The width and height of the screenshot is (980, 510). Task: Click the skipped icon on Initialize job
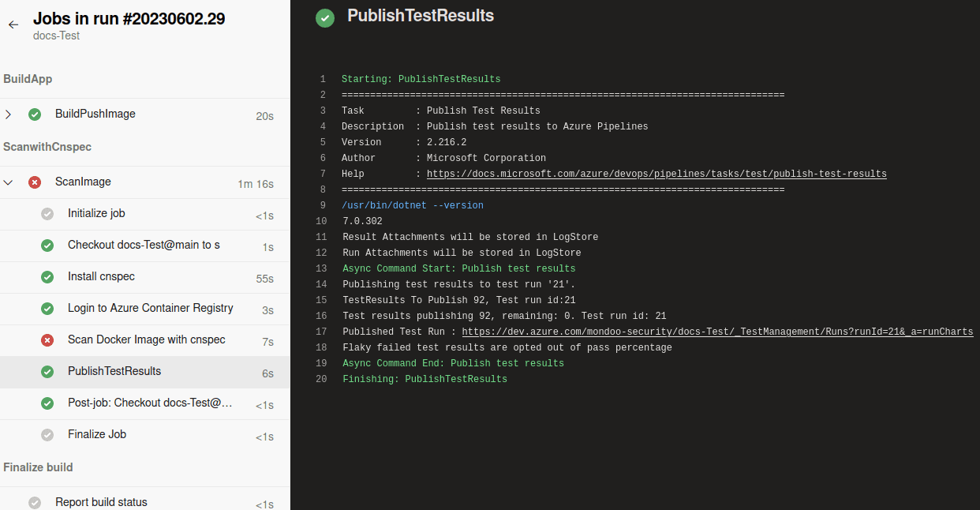click(47, 213)
